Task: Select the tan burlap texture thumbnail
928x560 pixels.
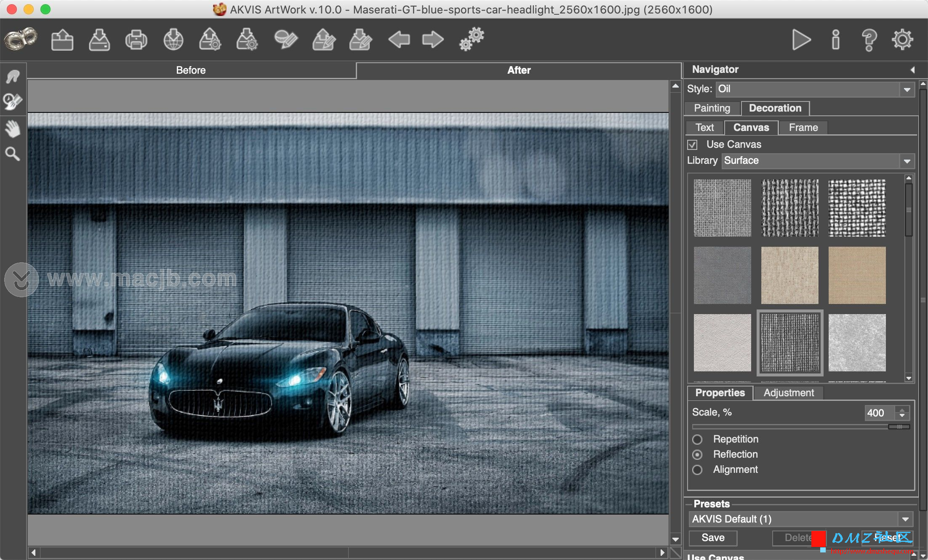Action: tap(857, 275)
